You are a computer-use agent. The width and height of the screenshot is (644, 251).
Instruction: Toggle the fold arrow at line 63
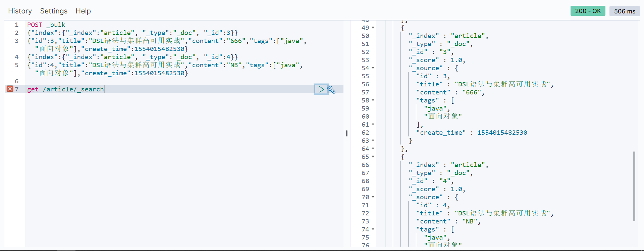(373, 140)
